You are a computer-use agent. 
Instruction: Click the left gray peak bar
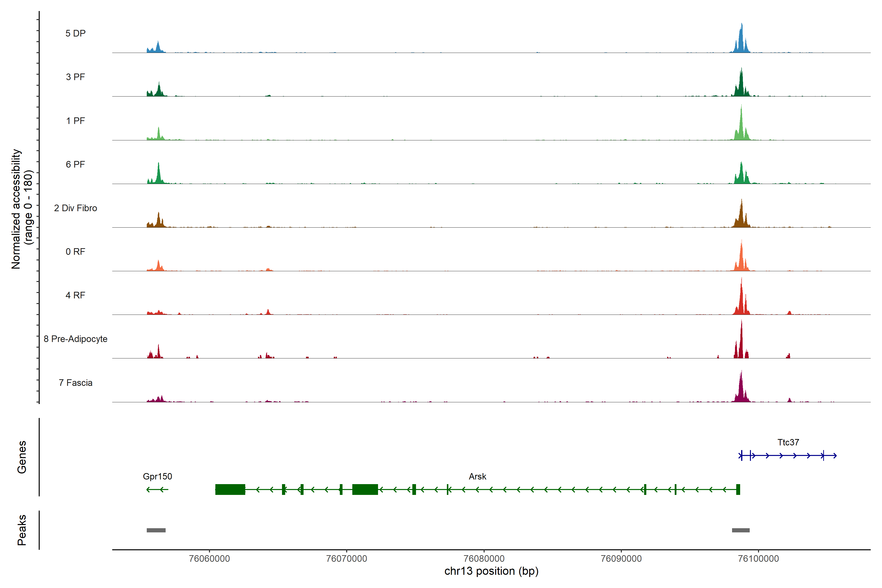156,530
